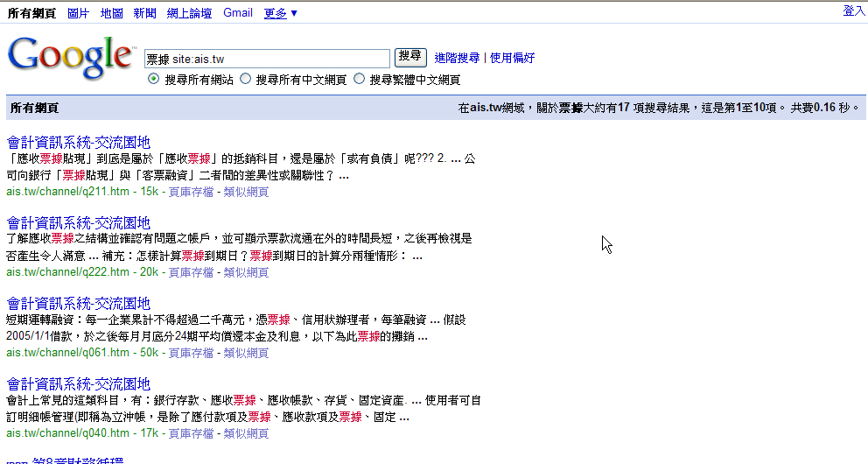868x464 pixels.
Task: Open the 圖片 tab link
Action: [x=78, y=13]
